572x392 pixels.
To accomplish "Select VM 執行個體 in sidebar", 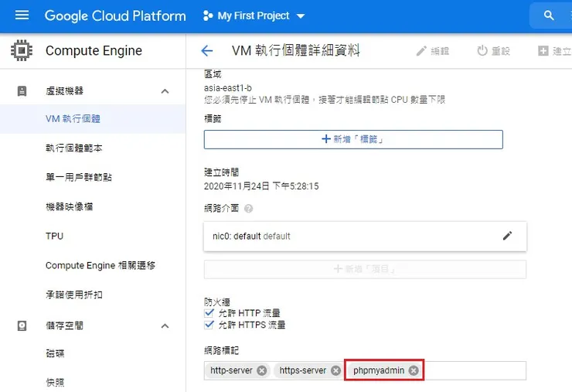I will (93, 119).
